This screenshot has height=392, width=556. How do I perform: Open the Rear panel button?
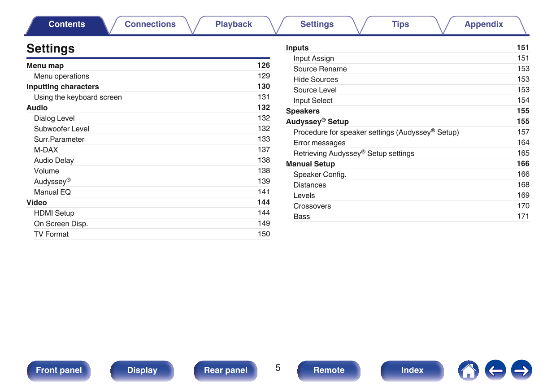tap(226, 370)
